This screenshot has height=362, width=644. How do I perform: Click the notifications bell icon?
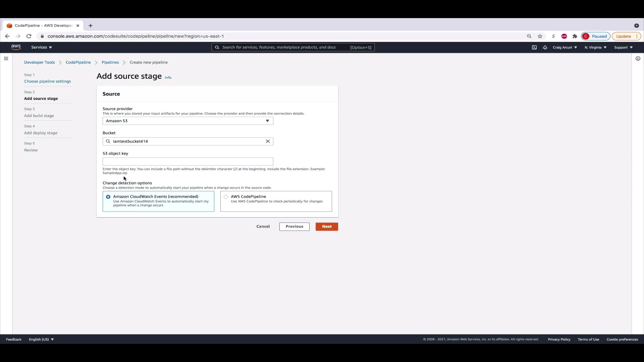coord(545,47)
